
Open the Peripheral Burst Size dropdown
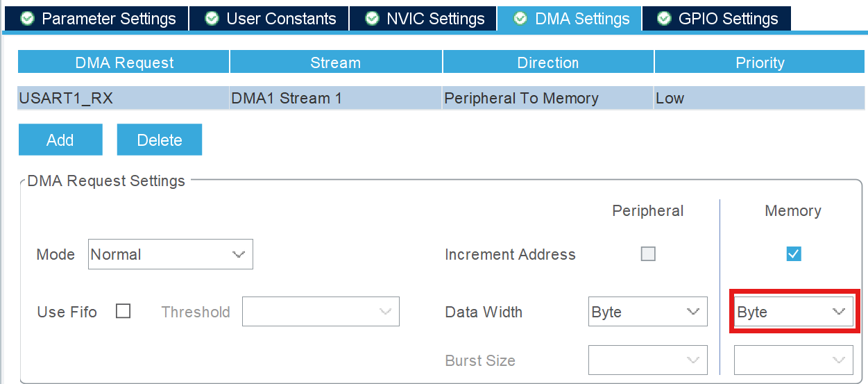pyautogui.click(x=648, y=360)
